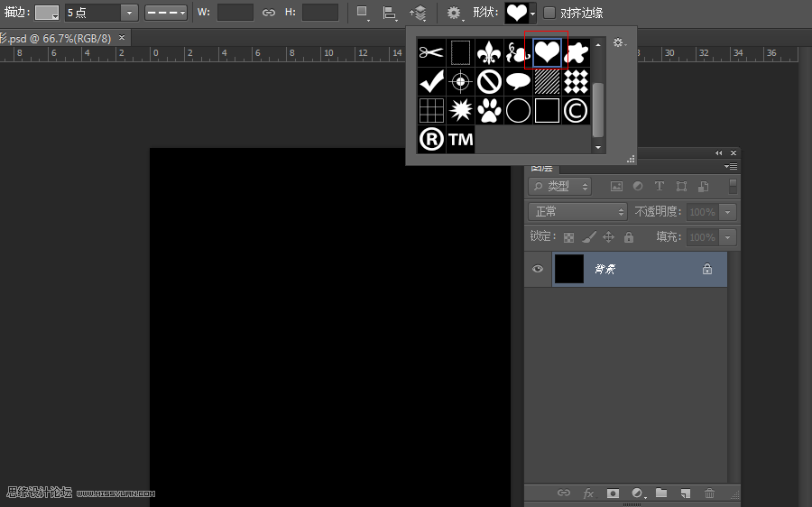The width and height of the screenshot is (812, 507).
Task: Expand the 正常 blend mode dropdown
Action: [577, 211]
